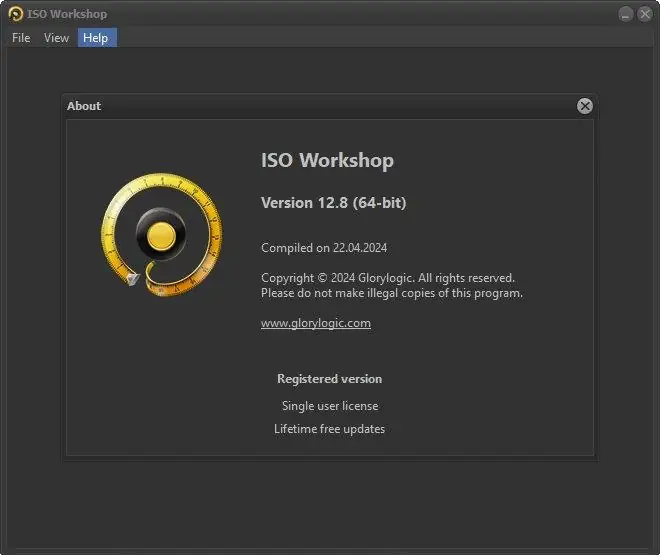Close the About dialog
The width and height of the screenshot is (660, 555).
pyautogui.click(x=585, y=106)
